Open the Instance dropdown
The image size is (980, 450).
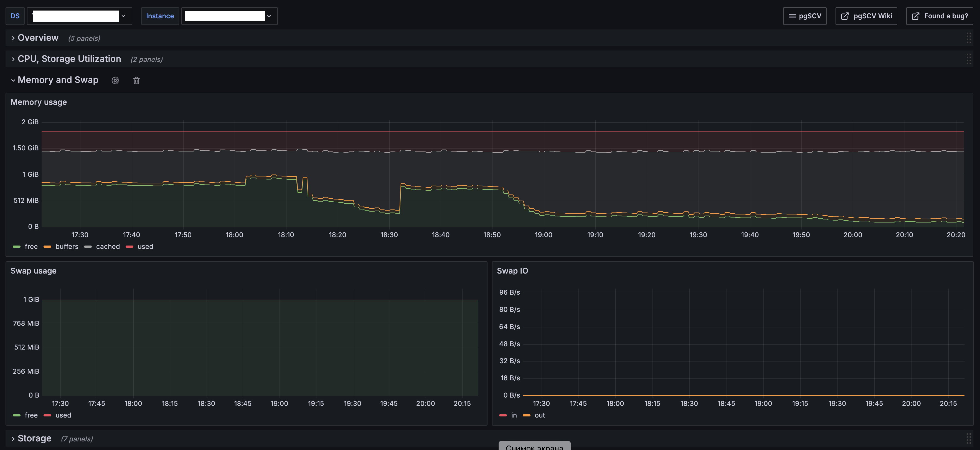[229, 16]
